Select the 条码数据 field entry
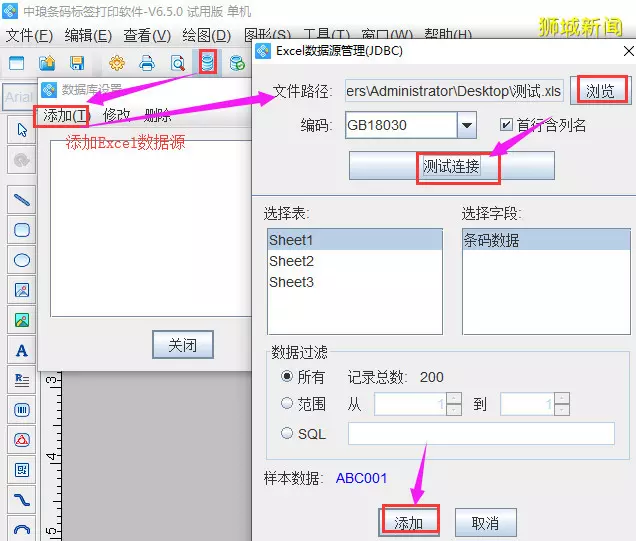This screenshot has height=541, width=636. pos(546,240)
